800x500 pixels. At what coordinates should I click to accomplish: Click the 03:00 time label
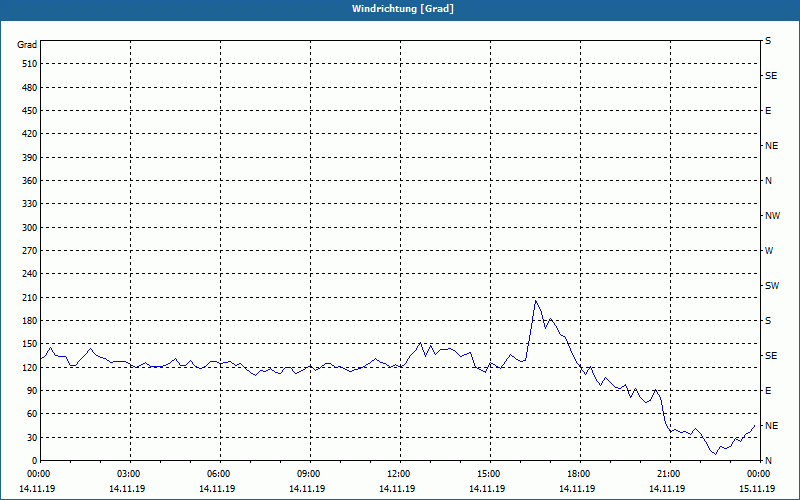tap(129, 474)
